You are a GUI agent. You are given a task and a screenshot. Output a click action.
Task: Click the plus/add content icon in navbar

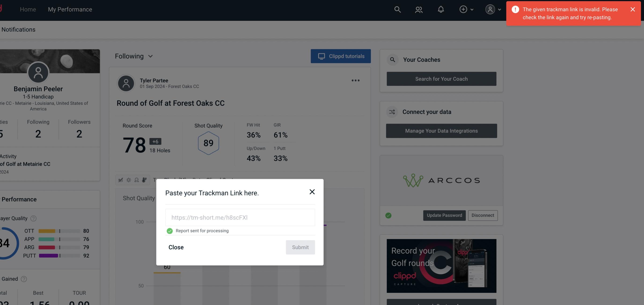[463, 9]
